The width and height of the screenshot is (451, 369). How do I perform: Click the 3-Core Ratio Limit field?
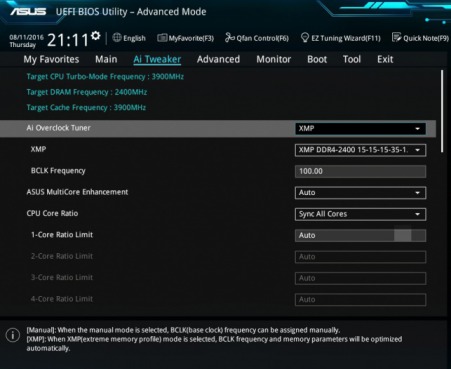pyautogui.click(x=360, y=278)
